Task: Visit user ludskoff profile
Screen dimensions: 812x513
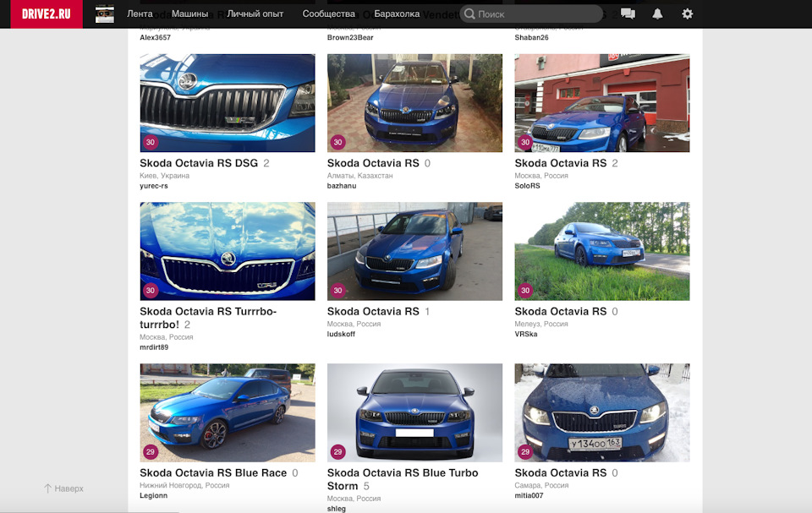Action: click(341, 335)
